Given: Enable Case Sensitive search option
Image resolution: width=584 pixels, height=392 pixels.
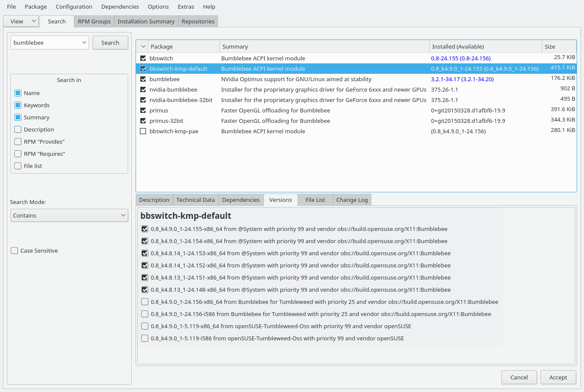Looking at the screenshot, I should 14,250.
